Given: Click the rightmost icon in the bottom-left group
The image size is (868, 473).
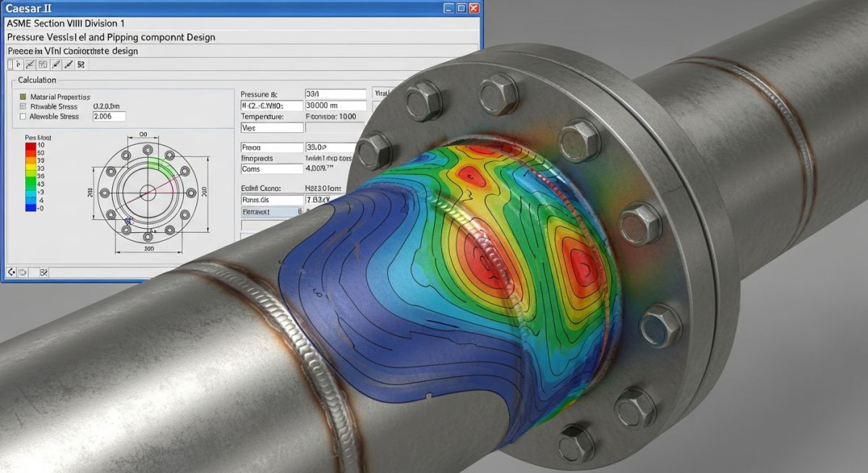Looking at the screenshot, I should [43, 273].
